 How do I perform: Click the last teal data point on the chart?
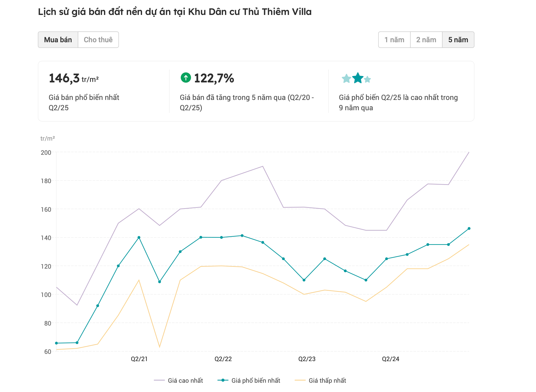tap(469, 228)
